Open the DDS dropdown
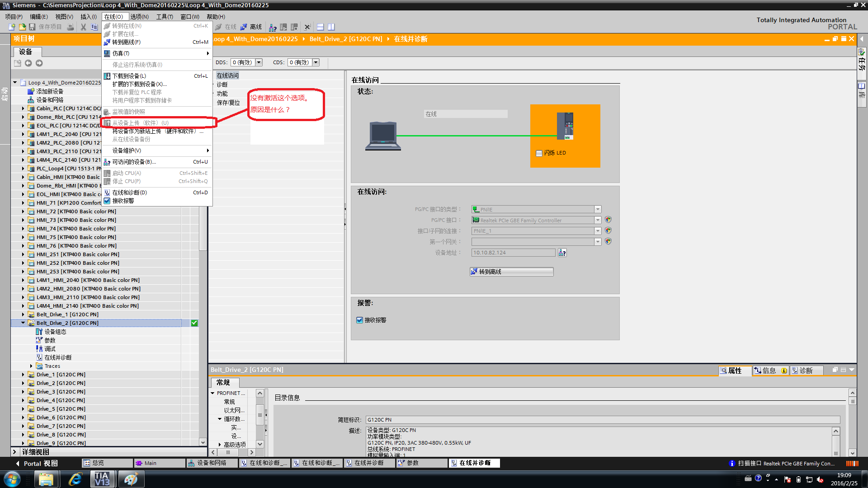The width and height of the screenshot is (868, 488). point(259,62)
